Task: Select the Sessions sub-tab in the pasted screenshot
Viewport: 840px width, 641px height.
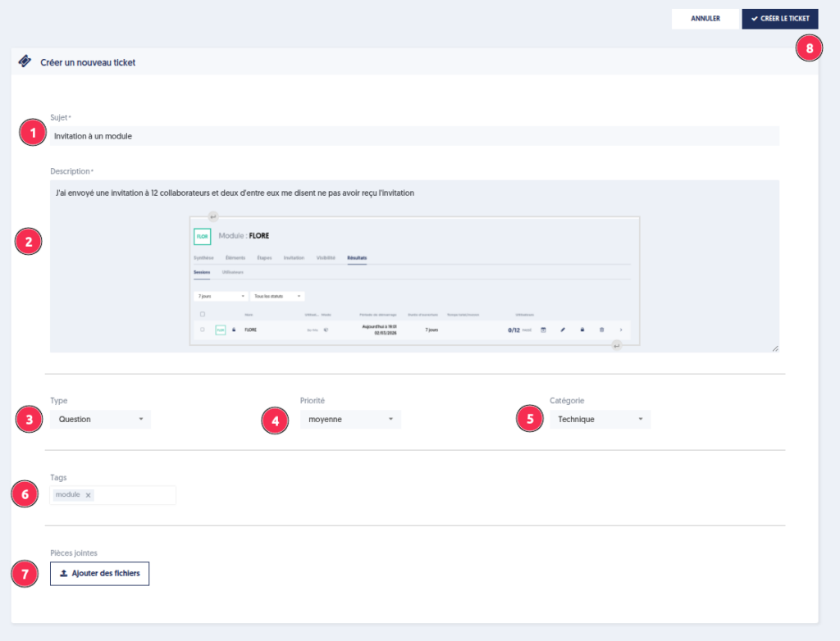Action: tap(202, 271)
